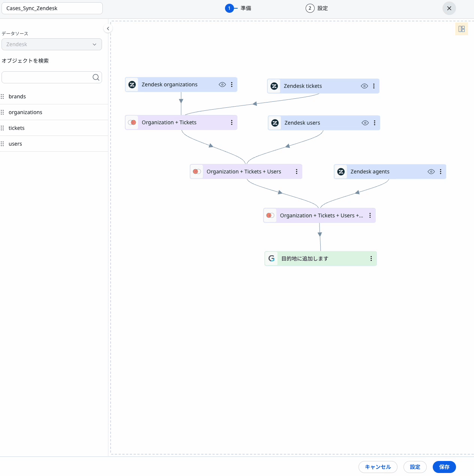This screenshot has width=474, height=476.
Task: Grab the drag handle beside brands
Action: point(3,96)
